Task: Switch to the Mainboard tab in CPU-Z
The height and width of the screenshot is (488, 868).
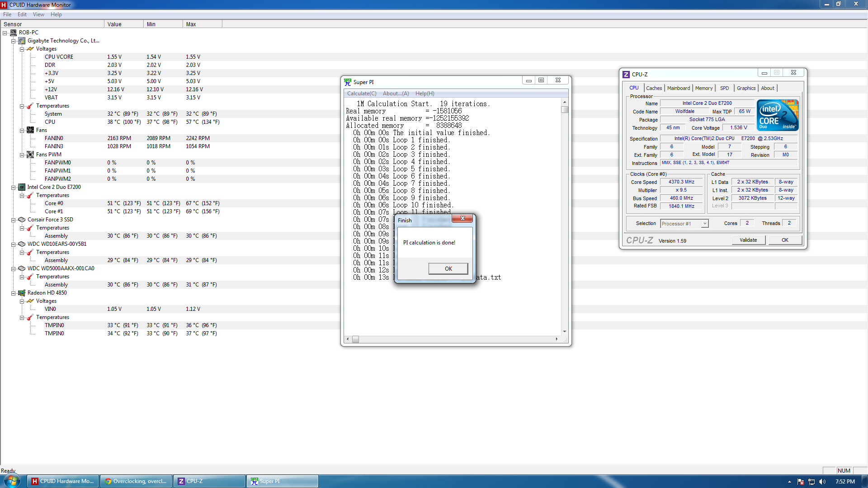Action: pyautogui.click(x=679, y=88)
